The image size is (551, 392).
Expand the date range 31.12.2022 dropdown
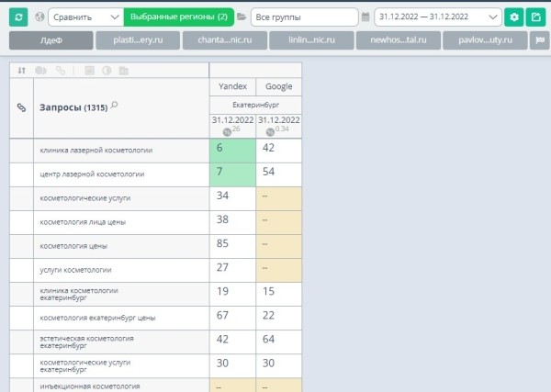click(438, 17)
